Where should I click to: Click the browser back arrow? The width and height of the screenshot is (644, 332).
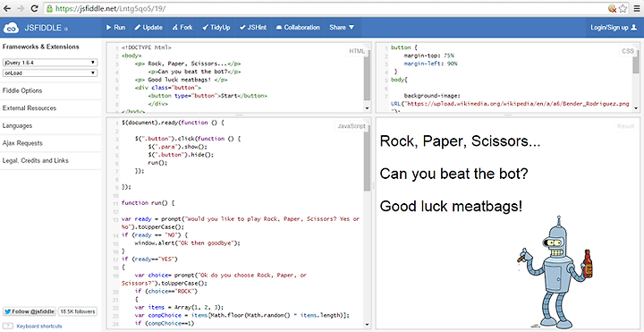pos(7,8)
